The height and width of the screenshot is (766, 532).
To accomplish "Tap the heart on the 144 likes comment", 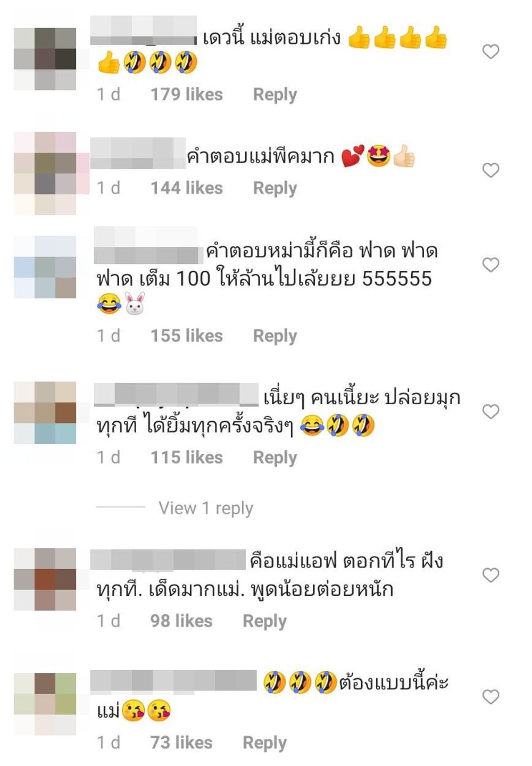I will click(x=491, y=170).
